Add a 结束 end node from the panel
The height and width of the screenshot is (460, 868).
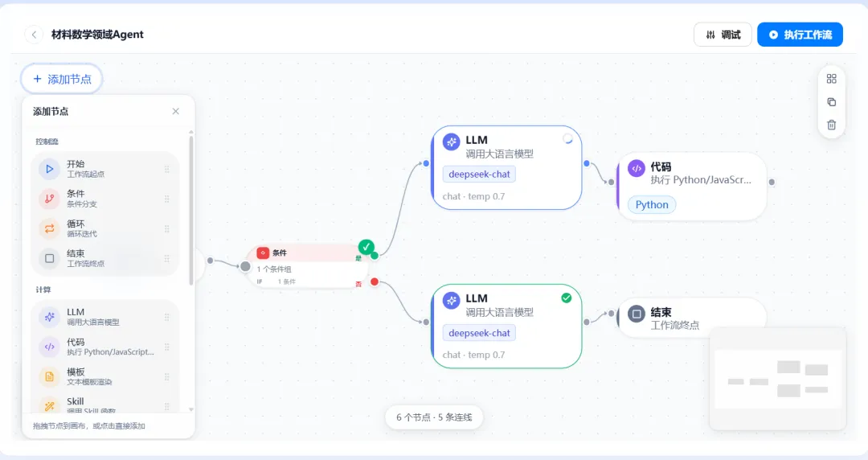(x=105, y=258)
